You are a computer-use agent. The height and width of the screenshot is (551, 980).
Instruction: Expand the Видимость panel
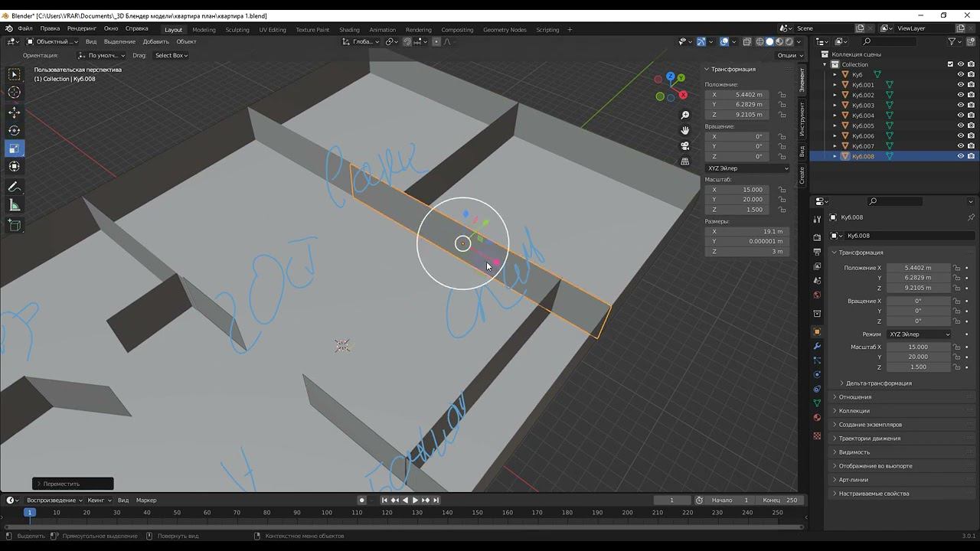click(x=854, y=452)
